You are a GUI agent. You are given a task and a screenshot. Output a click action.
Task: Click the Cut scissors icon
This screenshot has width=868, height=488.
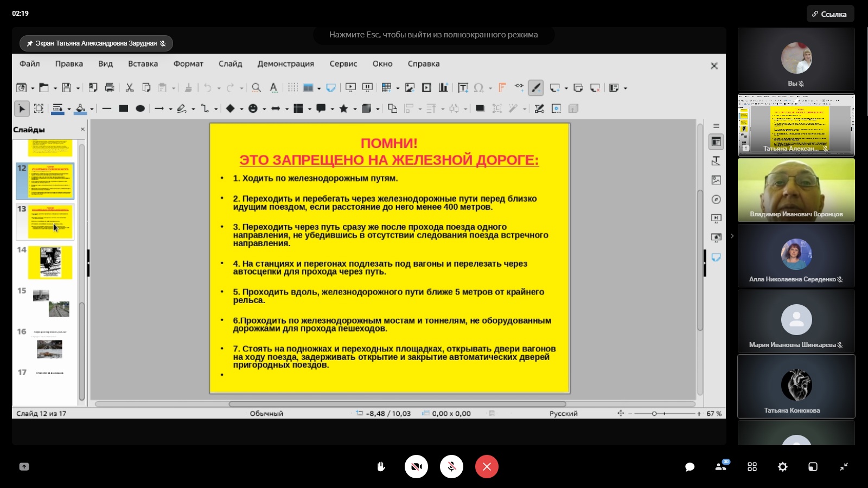pos(130,87)
